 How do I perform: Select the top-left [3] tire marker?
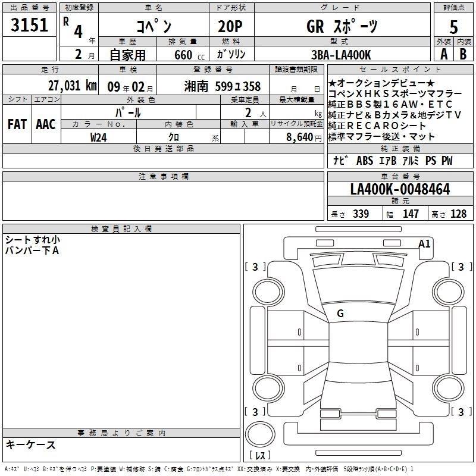click(x=255, y=267)
